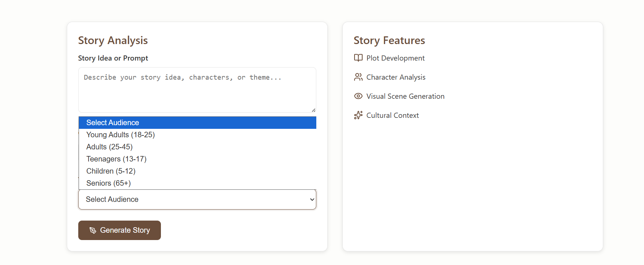Click the people icon beside Character Analysis
The height and width of the screenshot is (265, 644).
(358, 77)
